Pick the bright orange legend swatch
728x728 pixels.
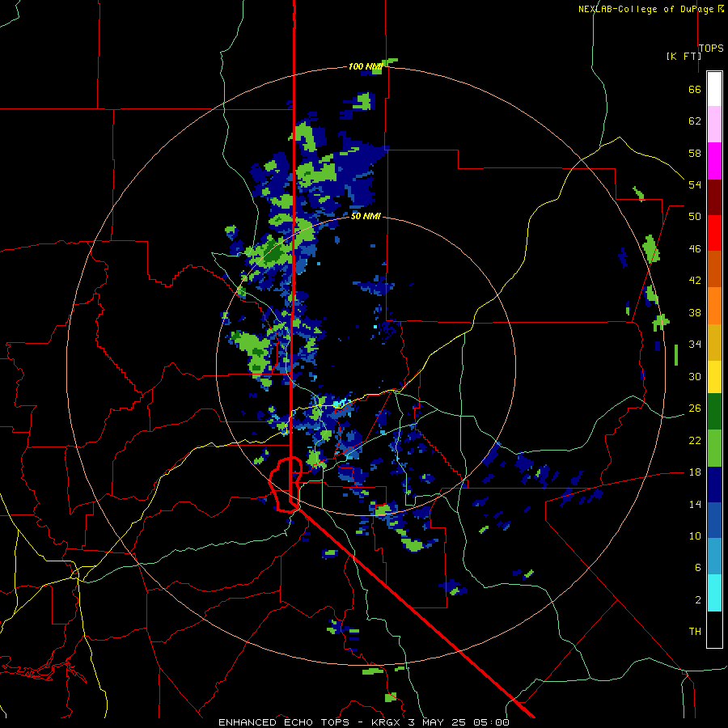pyautogui.click(x=714, y=306)
